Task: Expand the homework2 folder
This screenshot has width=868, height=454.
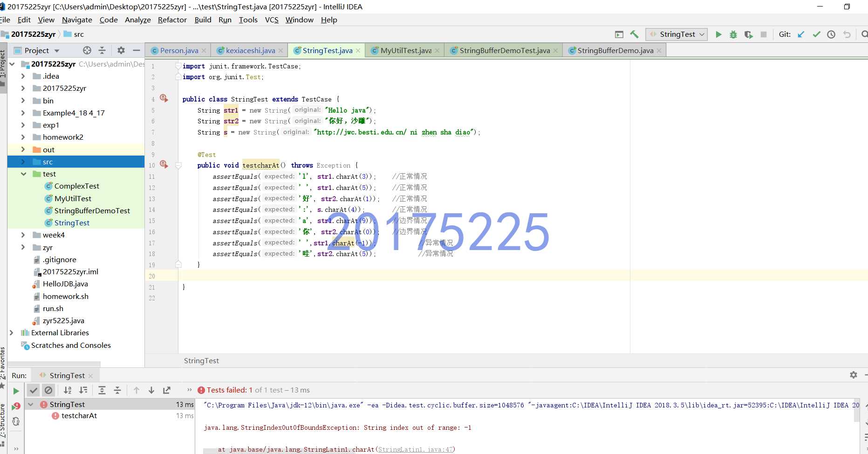Action: point(23,137)
